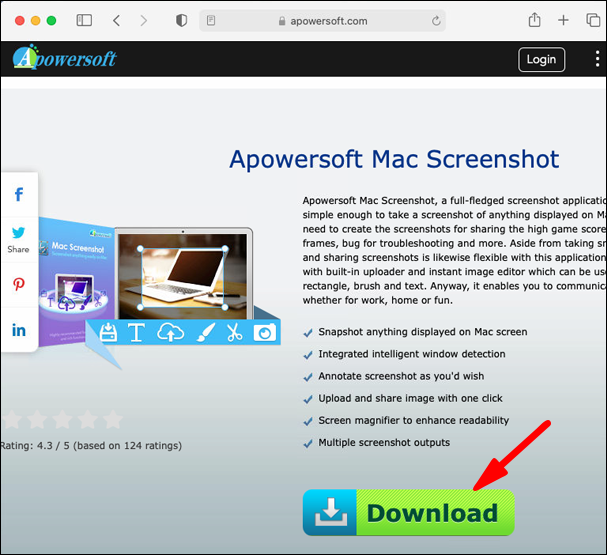Screen dimensions: 607x555
Task: Click the rating 4.3 / 5 text
Action: click(x=91, y=446)
